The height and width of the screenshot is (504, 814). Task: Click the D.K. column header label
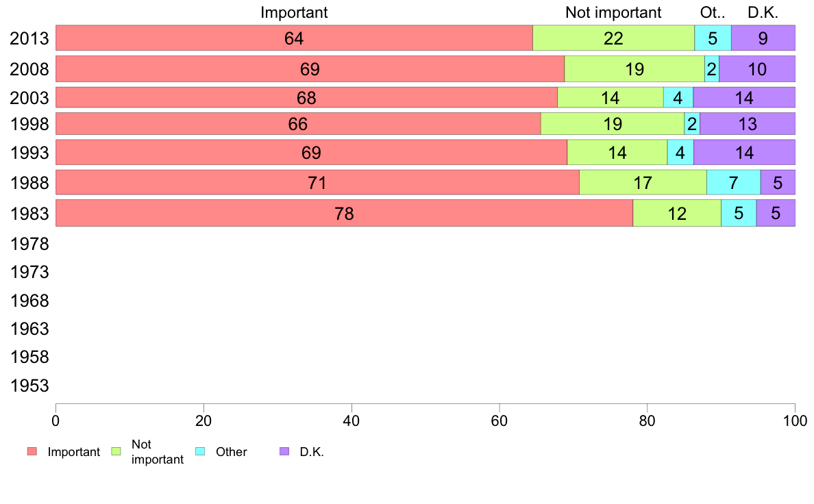tap(763, 12)
